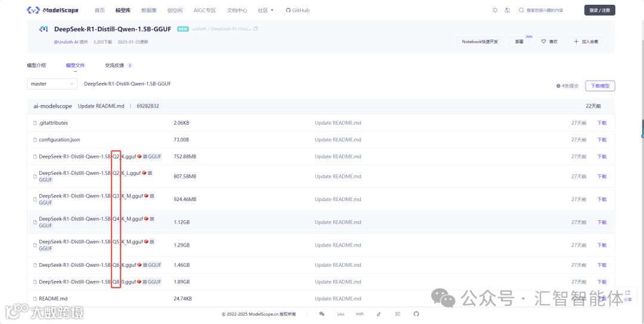This screenshot has width=644, height=324.
Task: Open the @Unsloth AI provider link
Action: click(x=66, y=42)
